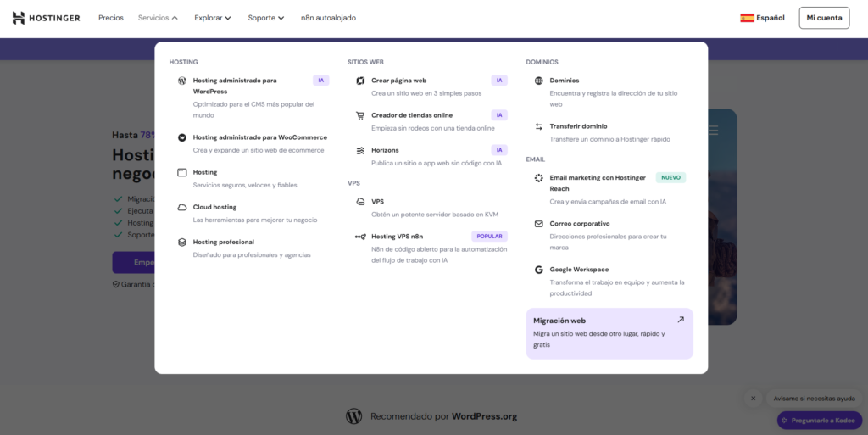The height and width of the screenshot is (435, 868).
Task: Open n8n autoalojado in navigation bar
Action: tap(328, 18)
